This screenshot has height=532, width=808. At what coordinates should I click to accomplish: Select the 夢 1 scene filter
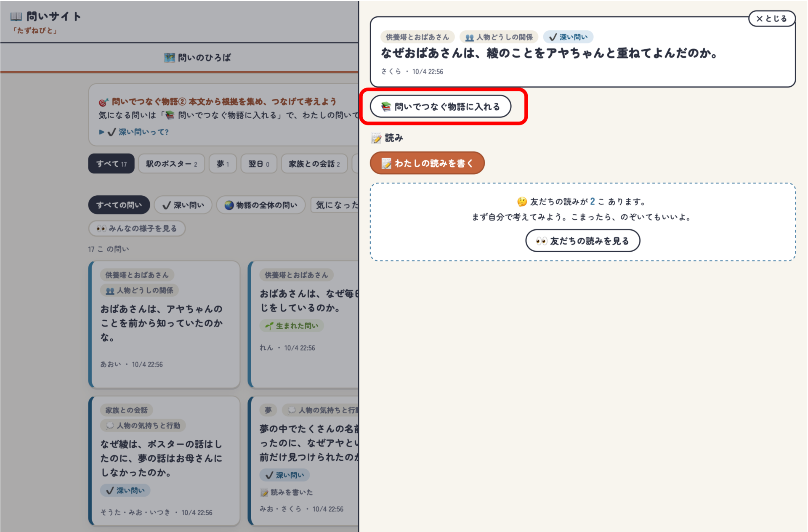click(x=223, y=164)
